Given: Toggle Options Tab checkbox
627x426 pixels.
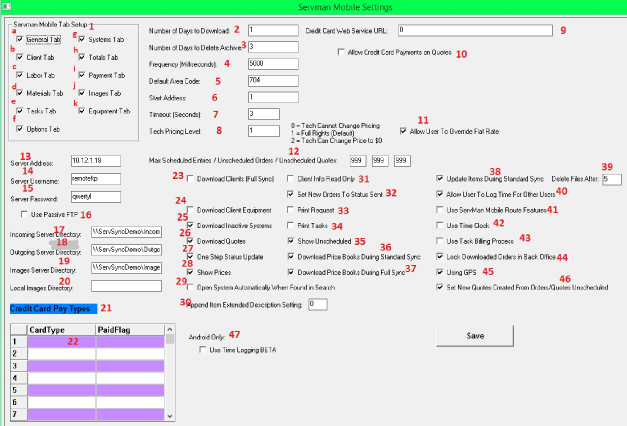Looking at the screenshot, I should [x=19, y=129].
